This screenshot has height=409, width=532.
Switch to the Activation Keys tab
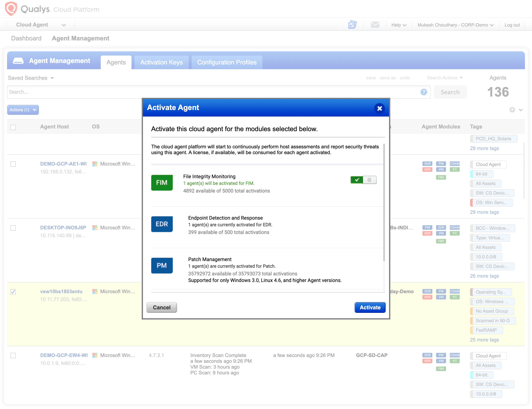click(x=161, y=62)
